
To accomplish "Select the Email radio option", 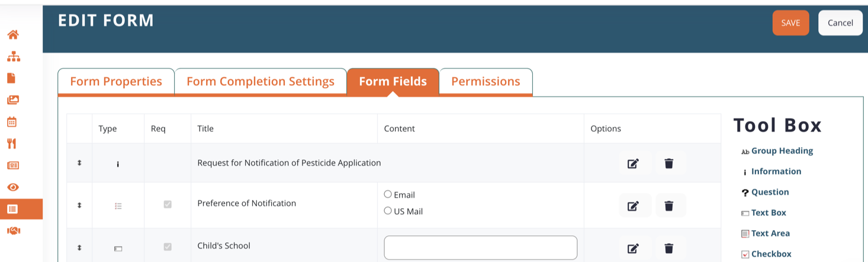I will click(x=388, y=194).
